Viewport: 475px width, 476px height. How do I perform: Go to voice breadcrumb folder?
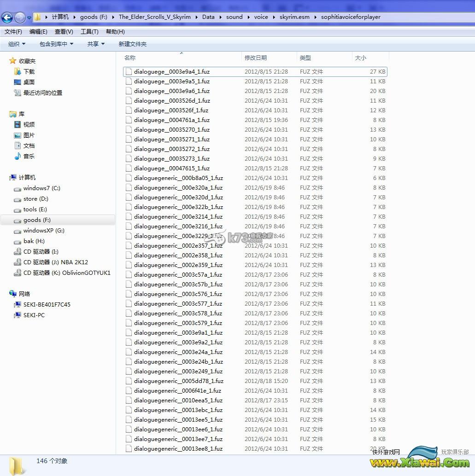pyautogui.click(x=261, y=17)
